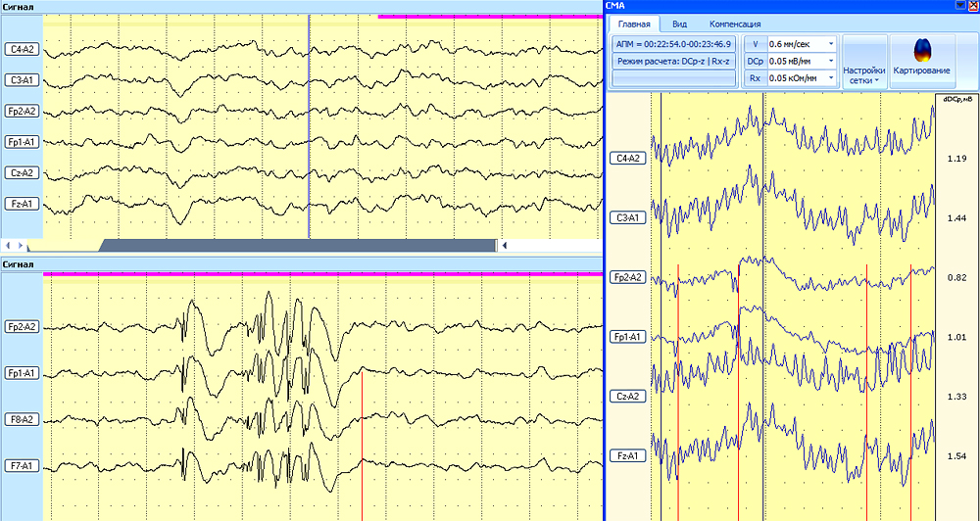Image resolution: width=980 pixels, height=521 pixels.
Task: Select Fp1-A1 channel label in bottom signal panel
Action: click(22, 373)
